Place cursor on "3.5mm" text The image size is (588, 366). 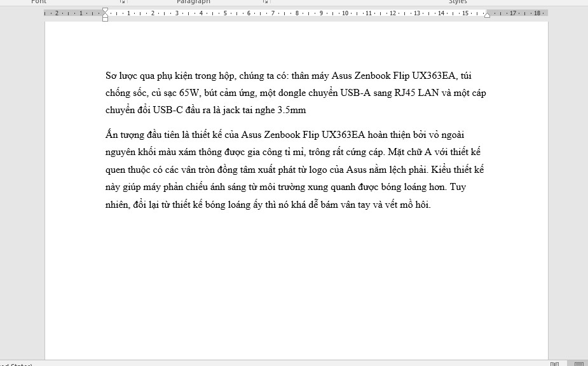(x=292, y=111)
